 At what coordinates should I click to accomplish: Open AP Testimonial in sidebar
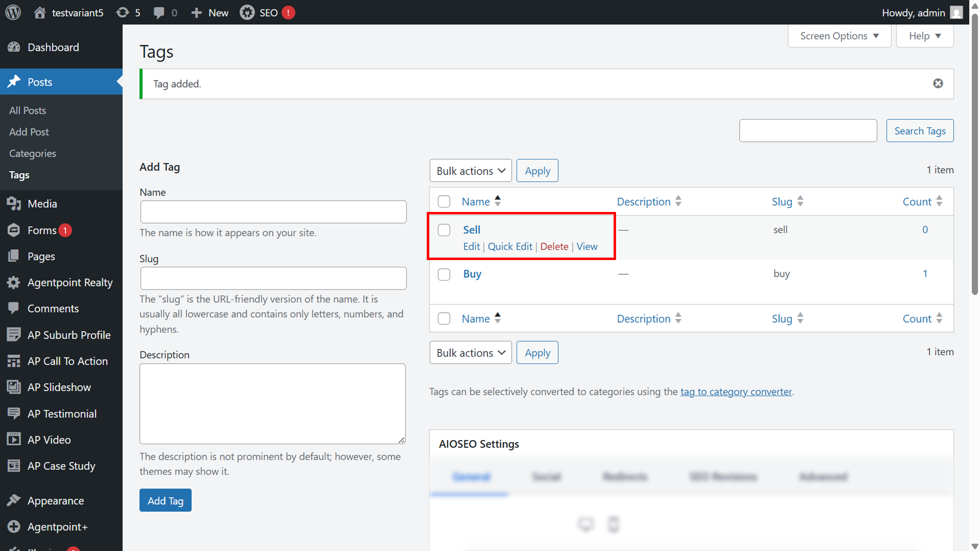tap(61, 414)
